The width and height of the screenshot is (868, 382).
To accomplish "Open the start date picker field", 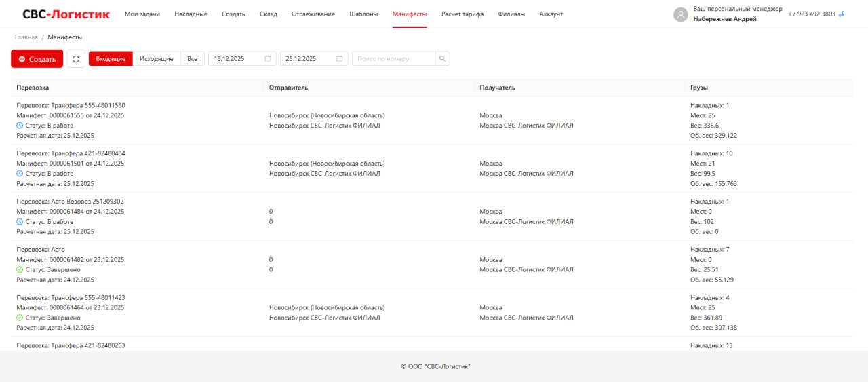I will click(236, 59).
